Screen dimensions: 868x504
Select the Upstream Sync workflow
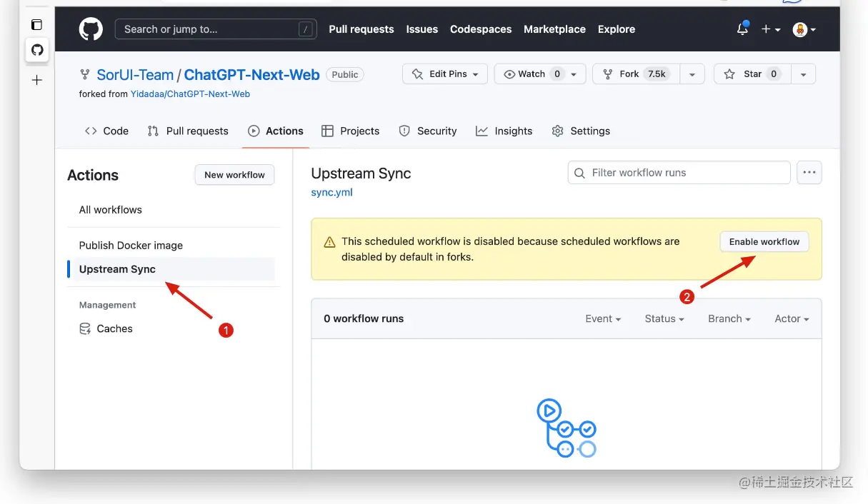coord(171,269)
